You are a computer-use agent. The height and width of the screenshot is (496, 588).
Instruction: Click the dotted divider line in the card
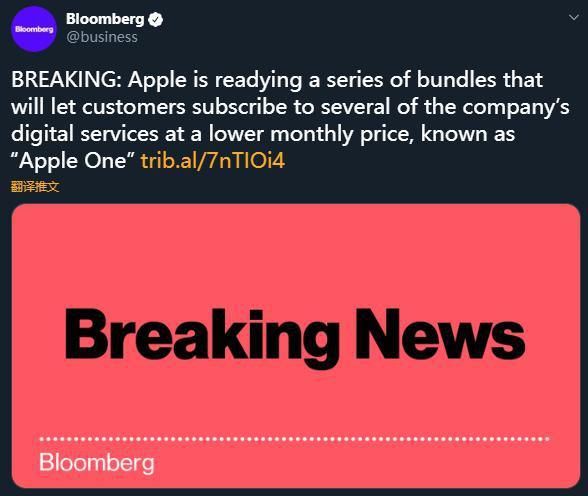pyautogui.click(x=294, y=439)
